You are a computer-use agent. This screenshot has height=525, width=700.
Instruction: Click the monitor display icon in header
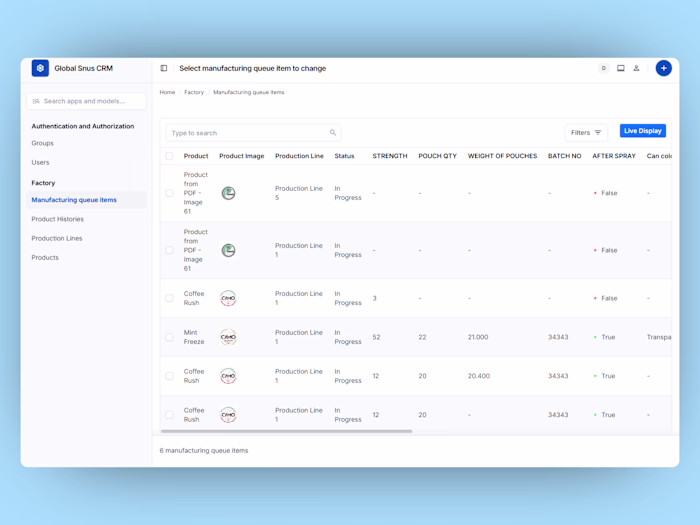tap(621, 68)
